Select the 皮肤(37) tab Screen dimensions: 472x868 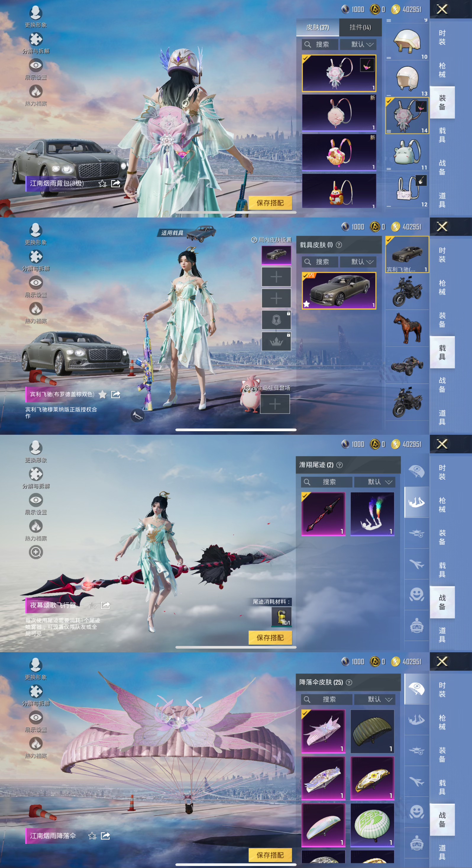(317, 27)
